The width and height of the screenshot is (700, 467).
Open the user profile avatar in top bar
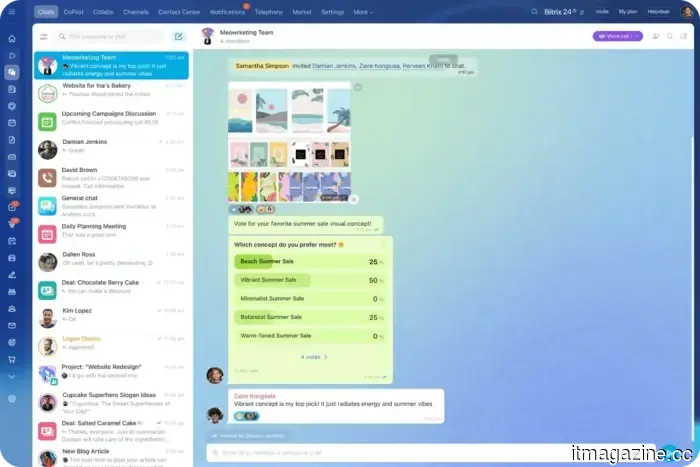click(x=687, y=12)
